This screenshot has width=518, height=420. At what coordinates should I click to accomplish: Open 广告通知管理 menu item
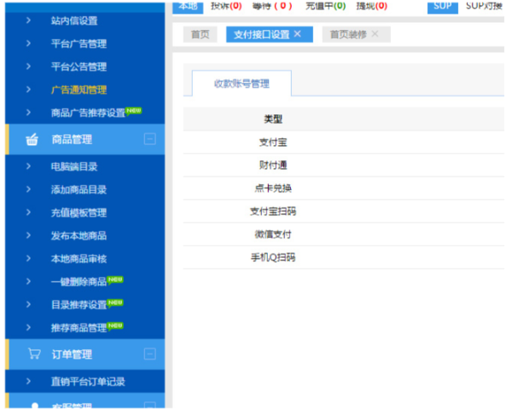tap(79, 90)
